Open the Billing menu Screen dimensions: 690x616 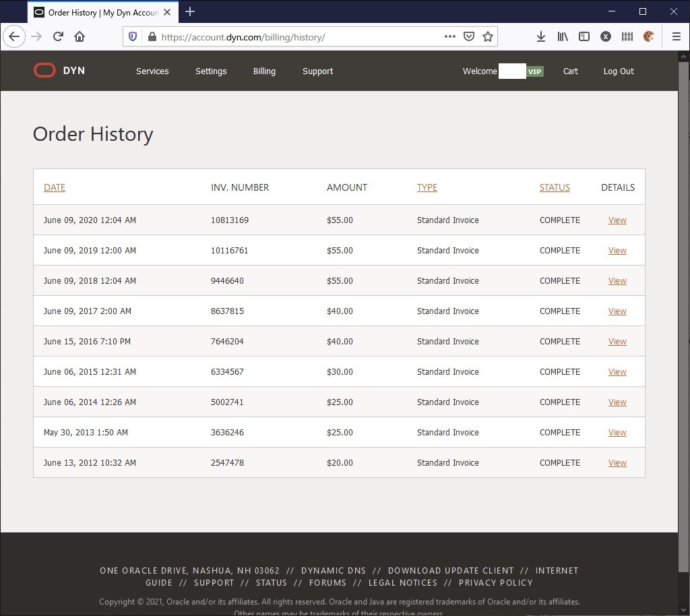[x=264, y=71]
